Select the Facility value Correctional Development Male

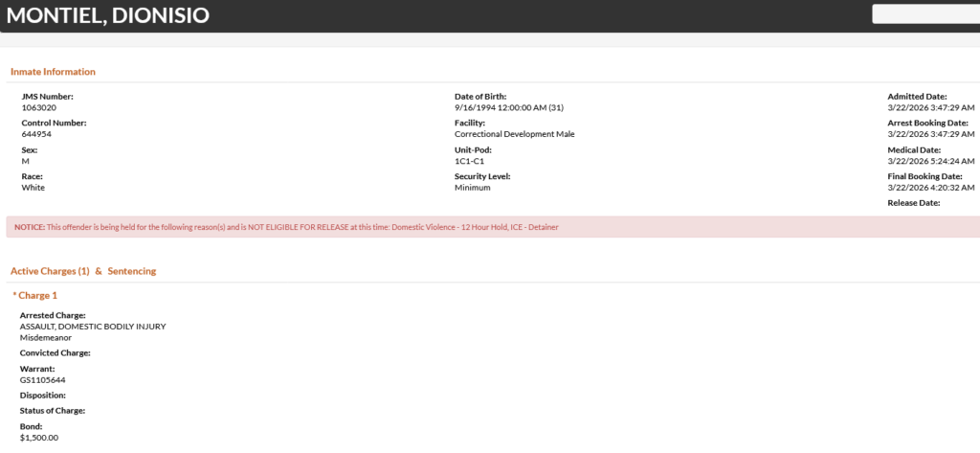pos(514,134)
